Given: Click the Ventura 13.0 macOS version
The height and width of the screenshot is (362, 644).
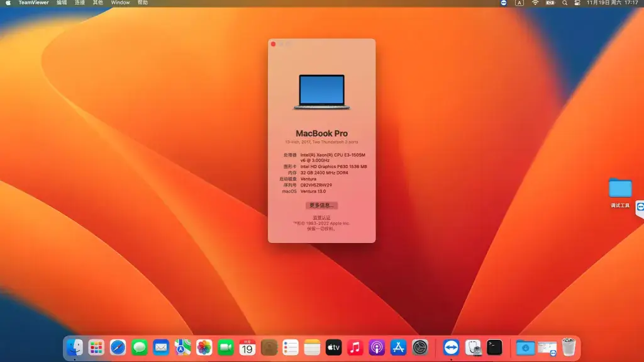Looking at the screenshot, I should pyautogui.click(x=313, y=191).
